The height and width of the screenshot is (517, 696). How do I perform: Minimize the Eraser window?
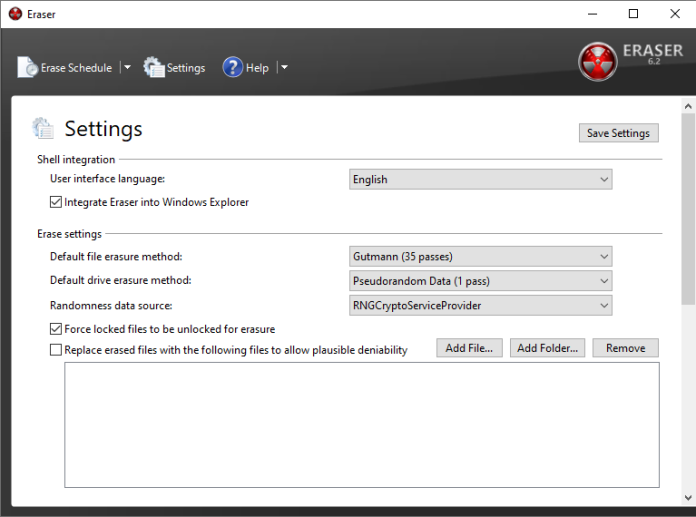(x=592, y=14)
